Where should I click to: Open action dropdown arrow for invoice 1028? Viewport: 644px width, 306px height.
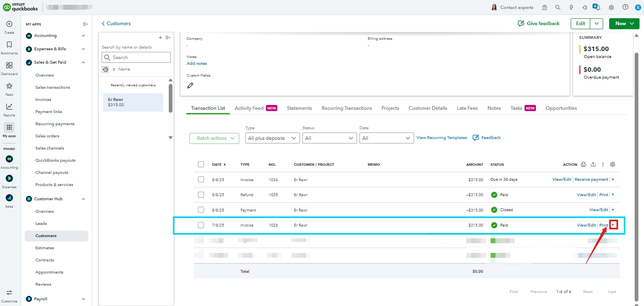[613, 225]
